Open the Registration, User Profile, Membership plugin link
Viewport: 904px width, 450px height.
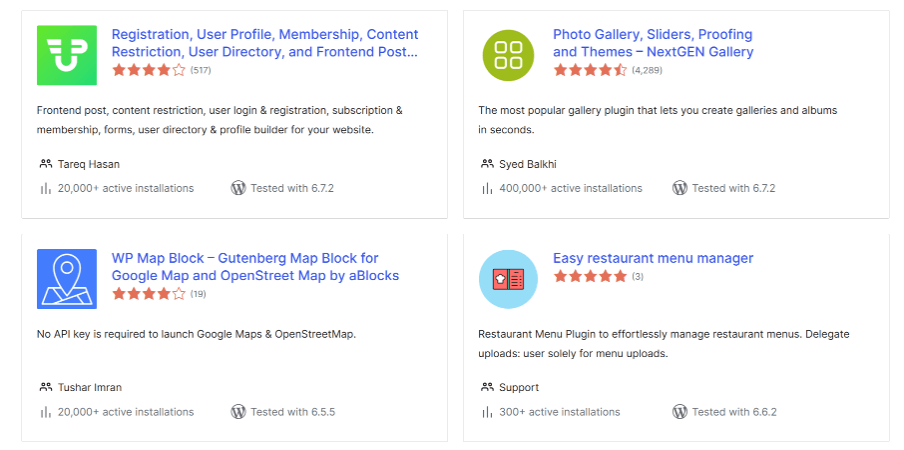coord(265,43)
